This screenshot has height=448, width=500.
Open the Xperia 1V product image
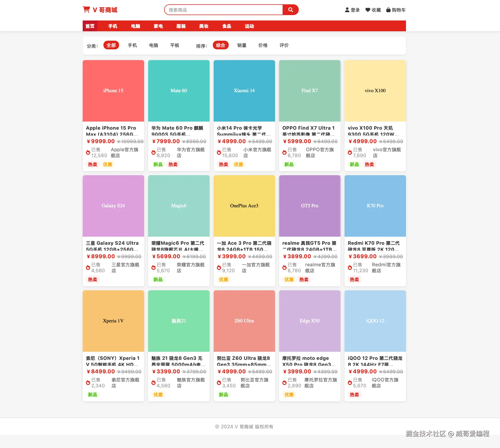[113, 321]
